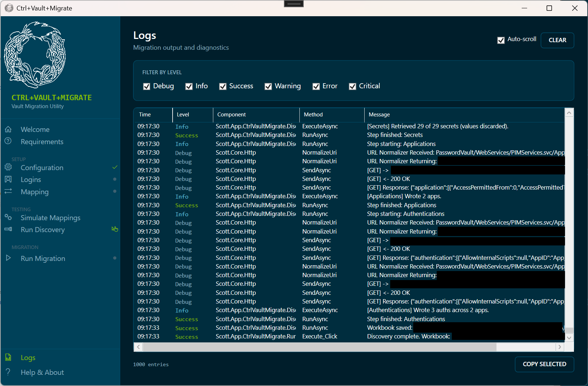Screen dimensions: 588x386
Task: Click the Execute_Click method cell
Action: [x=320, y=336]
